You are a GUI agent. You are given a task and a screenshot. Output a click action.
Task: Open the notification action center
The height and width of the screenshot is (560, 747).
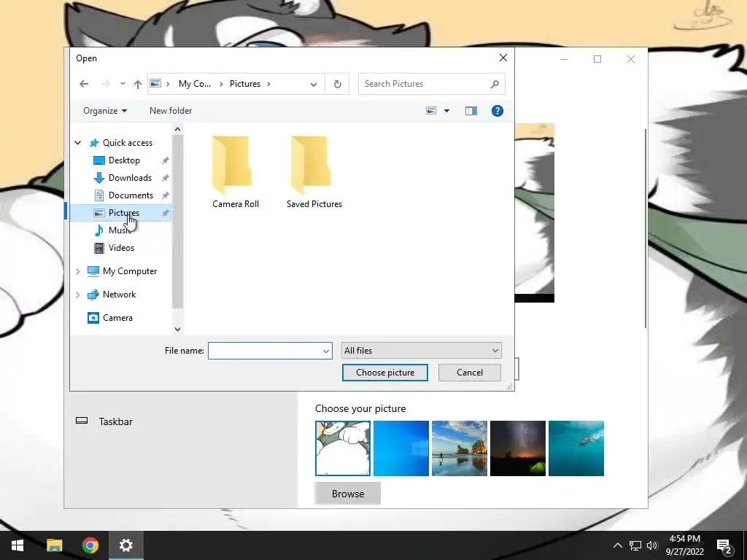(724, 545)
